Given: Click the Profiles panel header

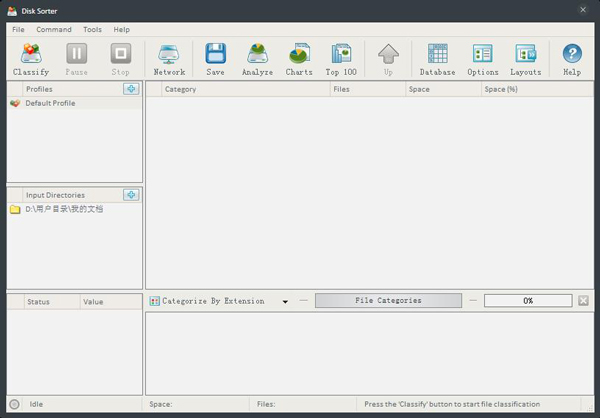Looking at the screenshot, I should 73,89.
